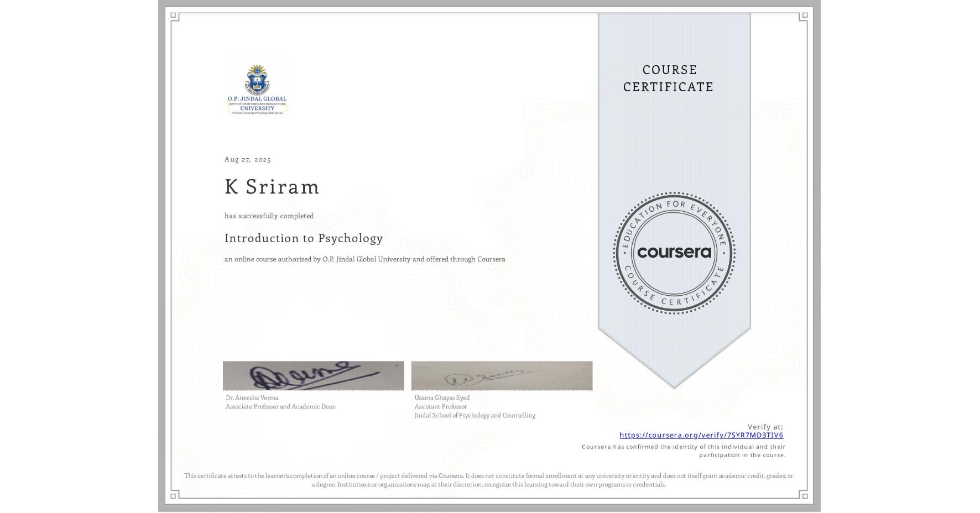Click the 'Verify at:' label

click(x=765, y=427)
